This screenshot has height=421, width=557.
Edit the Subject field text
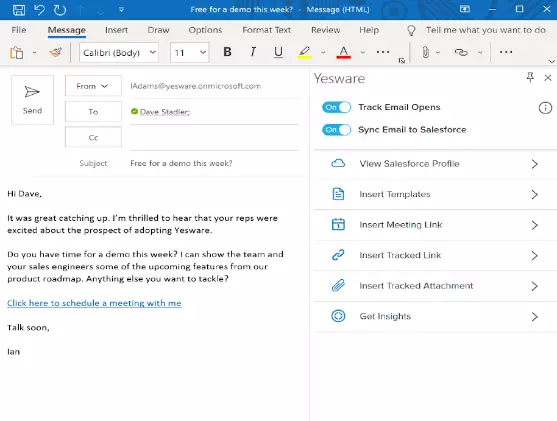[x=214, y=163]
